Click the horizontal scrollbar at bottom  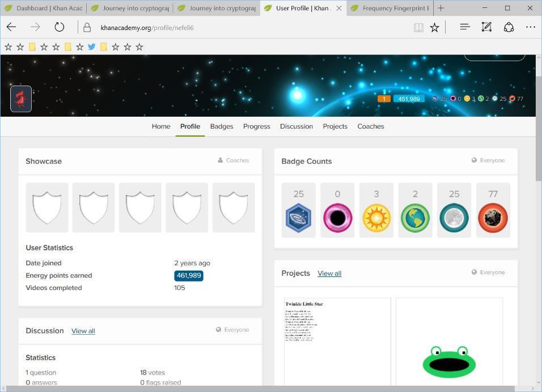[x=260, y=389]
